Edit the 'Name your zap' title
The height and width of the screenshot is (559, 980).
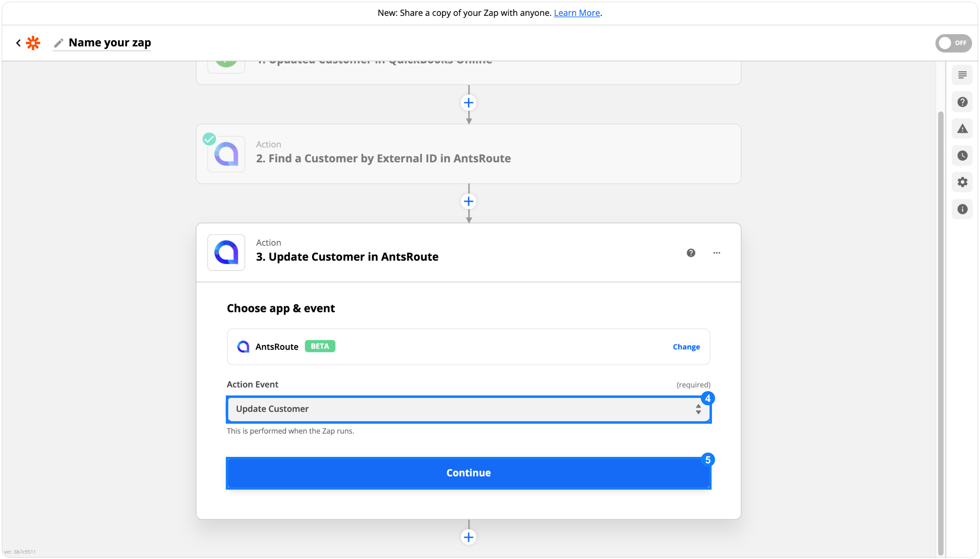(x=110, y=42)
